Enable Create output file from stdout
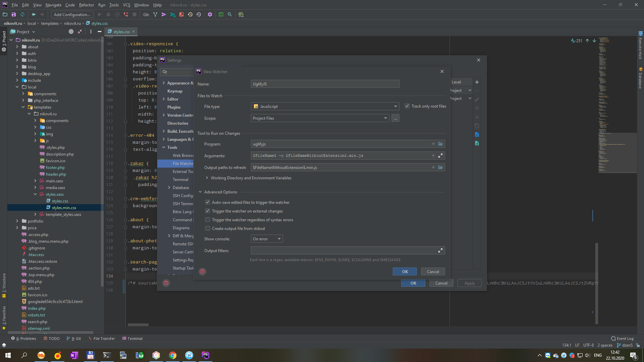644x362 pixels. (x=208, y=228)
